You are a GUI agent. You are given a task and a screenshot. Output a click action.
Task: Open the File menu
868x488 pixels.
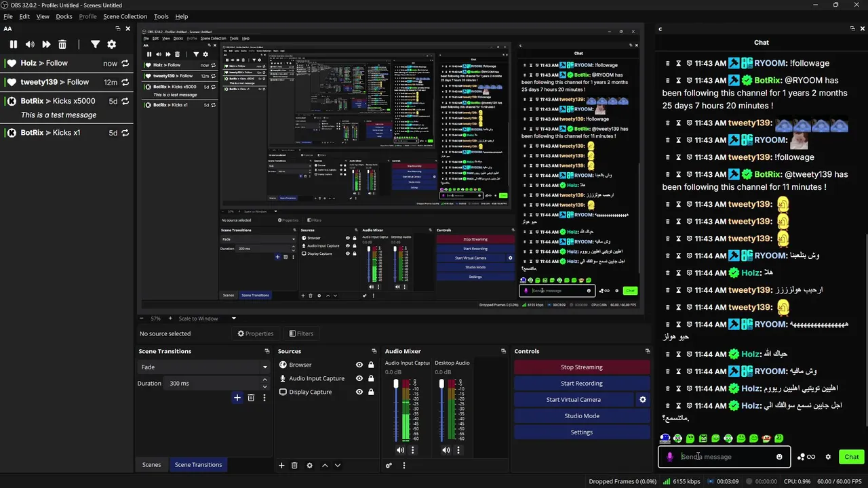tap(8, 16)
